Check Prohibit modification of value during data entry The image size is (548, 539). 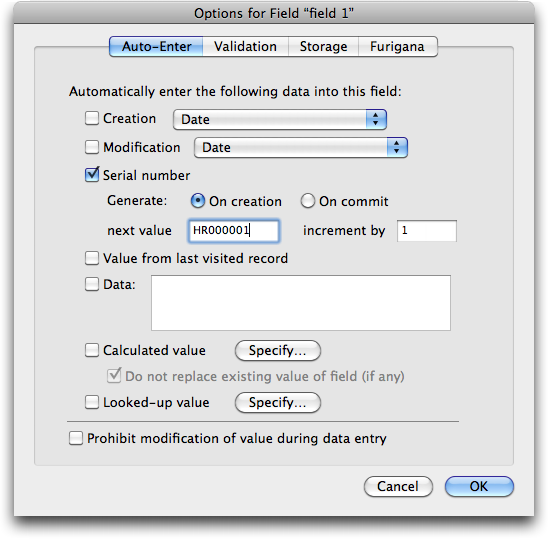[x=76, y=438]
